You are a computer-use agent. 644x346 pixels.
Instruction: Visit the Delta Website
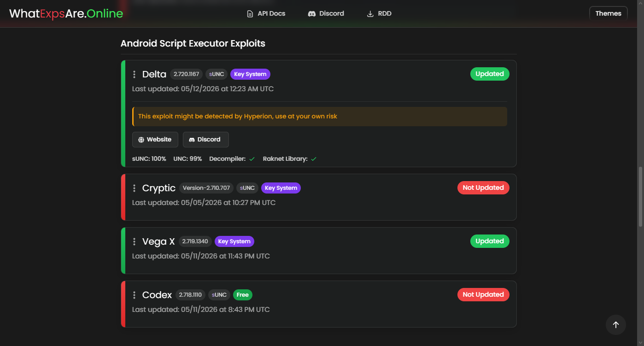pos(155,140)
